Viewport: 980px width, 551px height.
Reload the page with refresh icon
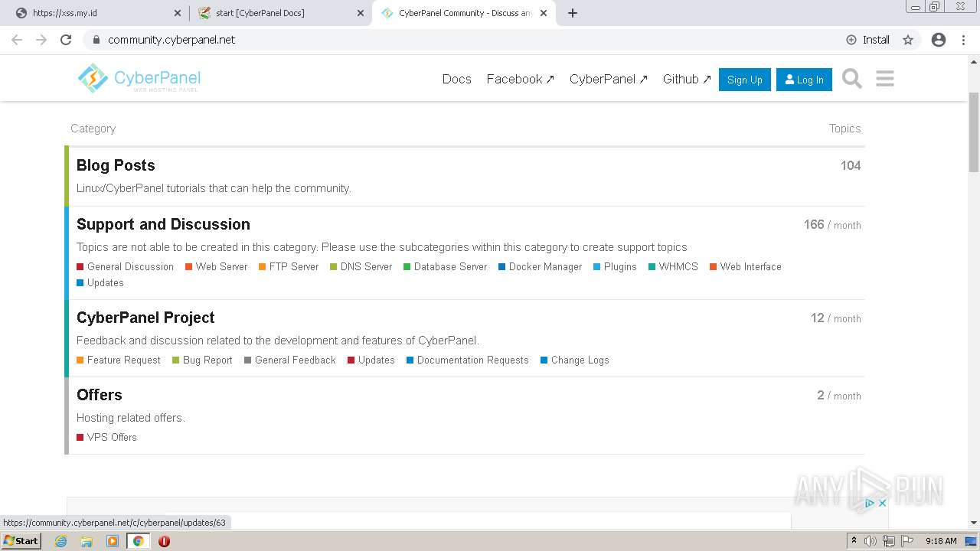pyautogui.click(x=66, y=40)
